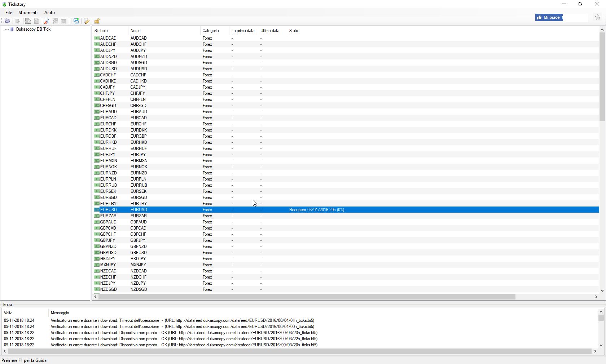The height and width of the screenshot is (364, 606).
Task: Click the EURCHF row symbol icon
Action: 96,124
